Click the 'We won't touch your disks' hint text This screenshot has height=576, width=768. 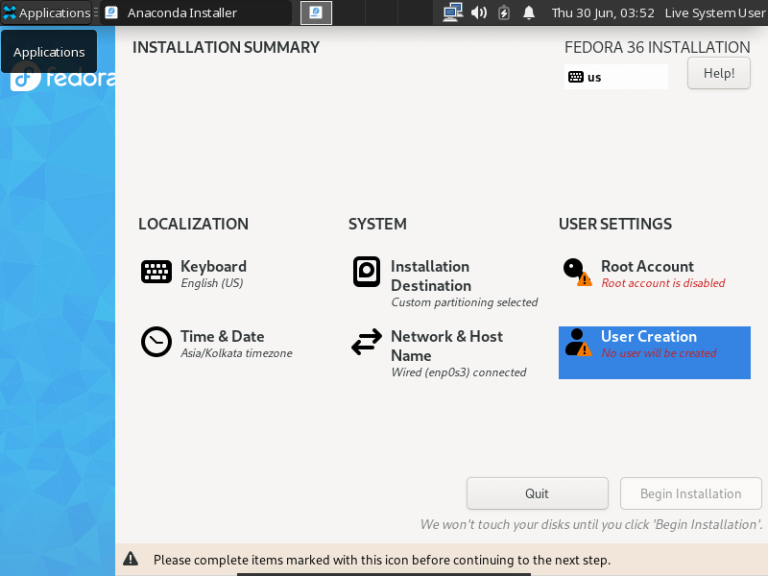pyautogui.click(x=591, y=525)
